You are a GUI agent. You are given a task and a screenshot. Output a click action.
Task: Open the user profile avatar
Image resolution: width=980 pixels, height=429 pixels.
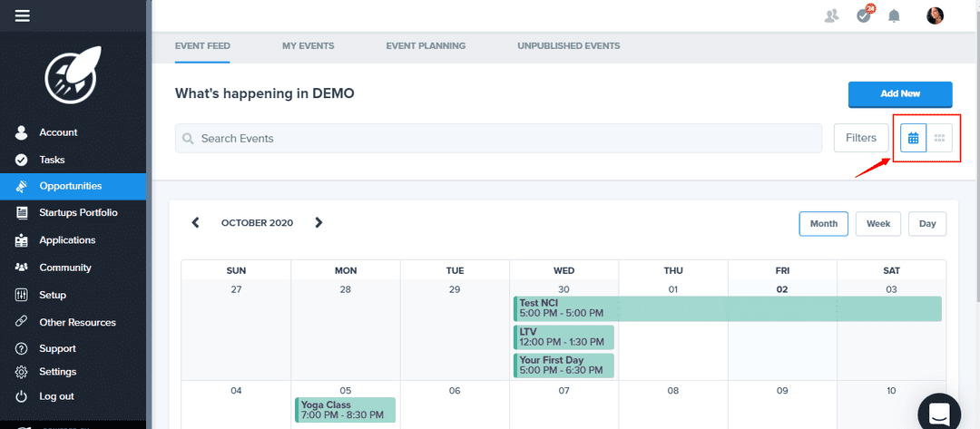pos(935,15)
